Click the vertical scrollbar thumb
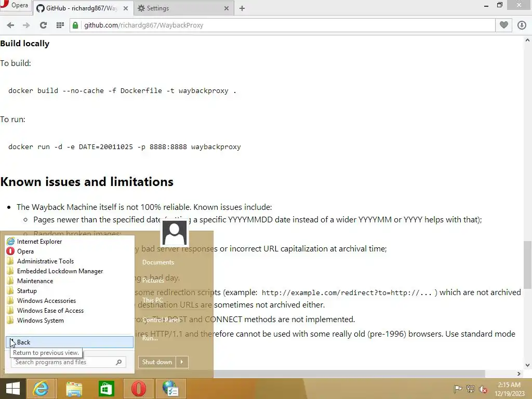This screenshot has width=532, height=399. (527, 264)
